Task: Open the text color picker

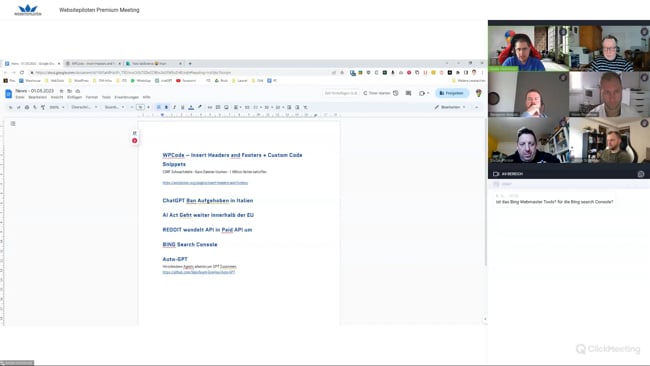Action: coord(191,107)
